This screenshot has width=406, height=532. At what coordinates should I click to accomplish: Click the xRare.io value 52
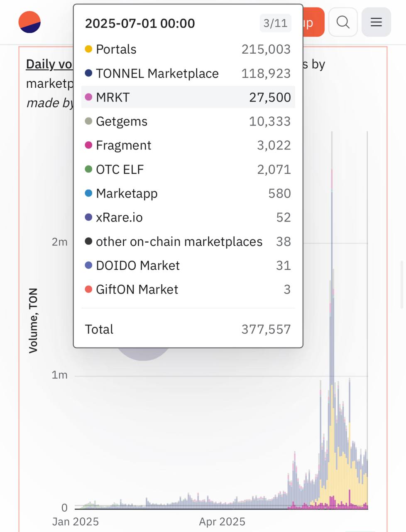pos(284,217)
